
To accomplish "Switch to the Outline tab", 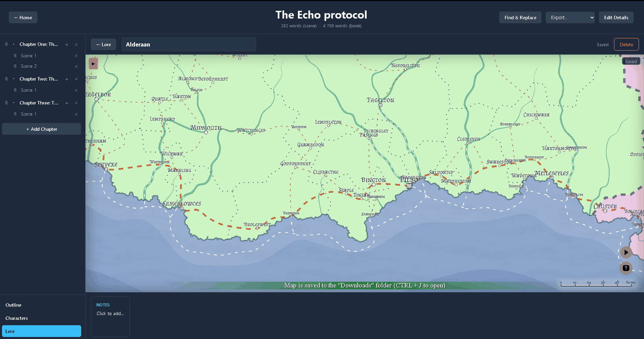I will 41,305.
